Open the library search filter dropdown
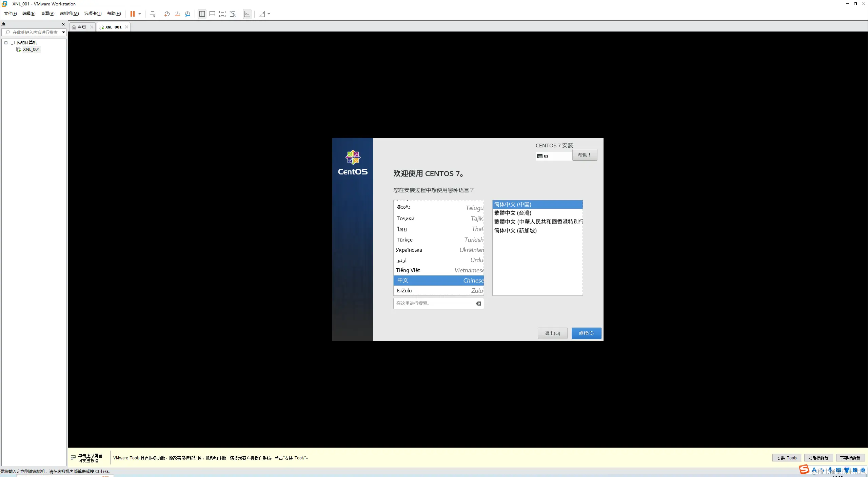The width and height of the screenshot is (868, 477). coord(63,33)
